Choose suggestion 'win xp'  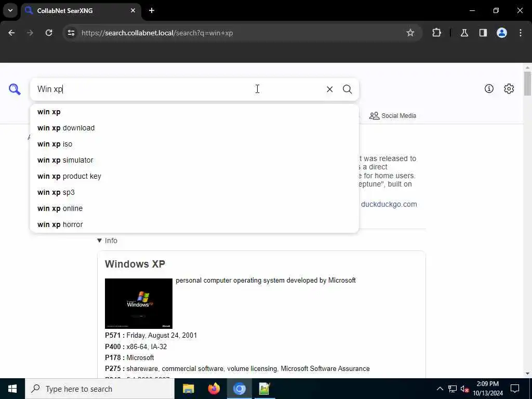pos(194,112)
